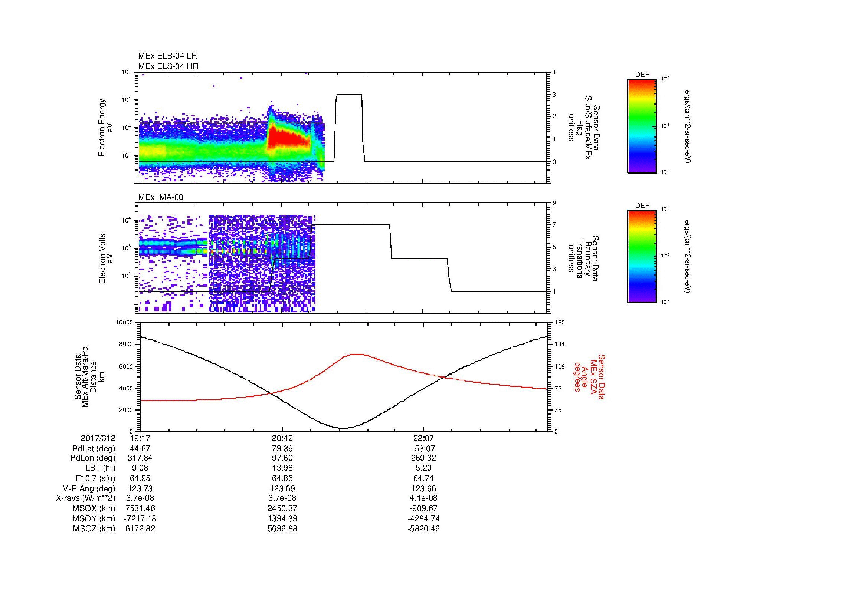Click the 'MSOZ (km)' row label
The image size is (868, 613).
[94, 529]
